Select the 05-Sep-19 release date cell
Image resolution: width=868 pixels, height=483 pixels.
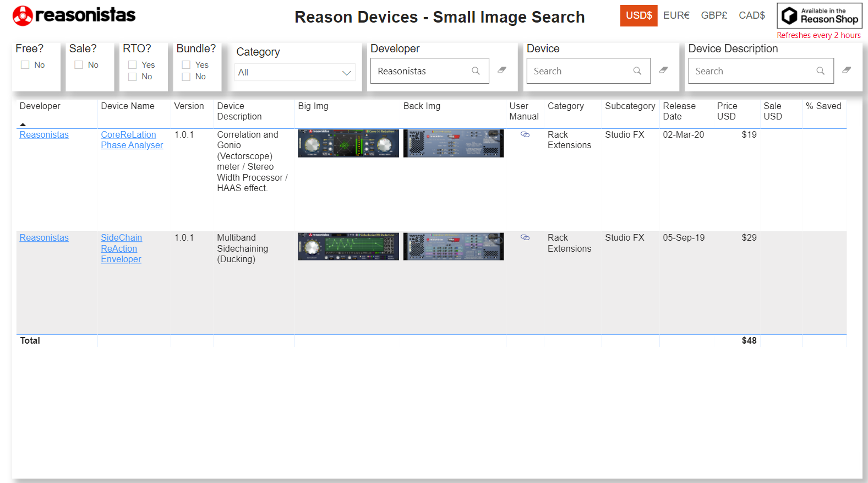pos(684,237)
